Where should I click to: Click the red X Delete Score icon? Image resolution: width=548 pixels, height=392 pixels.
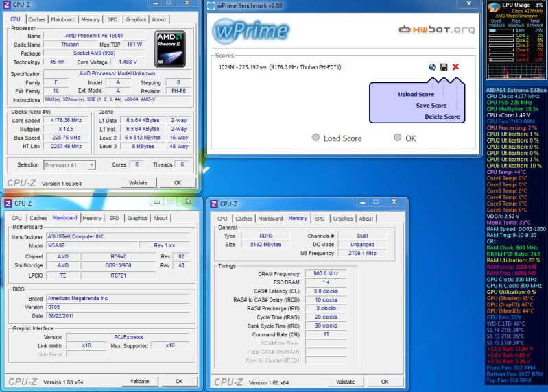[455, 67]
